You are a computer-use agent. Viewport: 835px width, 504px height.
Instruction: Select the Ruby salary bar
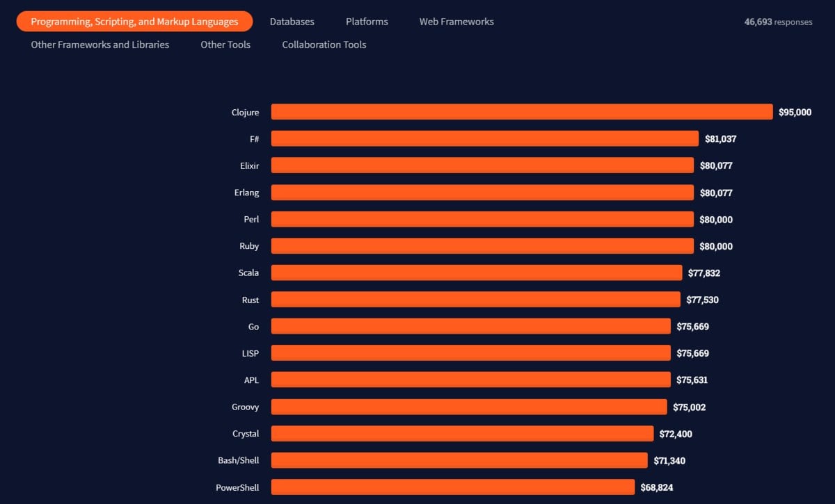click(x=482, y=246)
